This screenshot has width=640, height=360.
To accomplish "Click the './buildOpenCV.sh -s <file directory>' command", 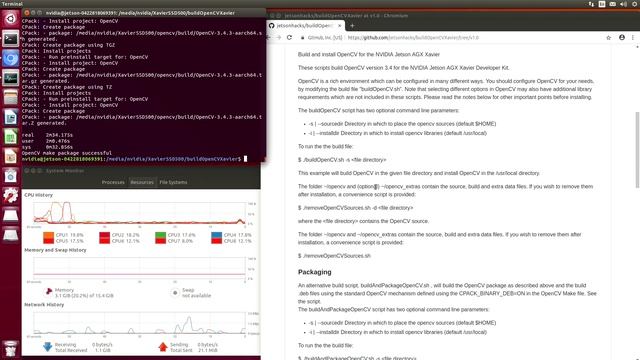I will click(x=342, y=160).
